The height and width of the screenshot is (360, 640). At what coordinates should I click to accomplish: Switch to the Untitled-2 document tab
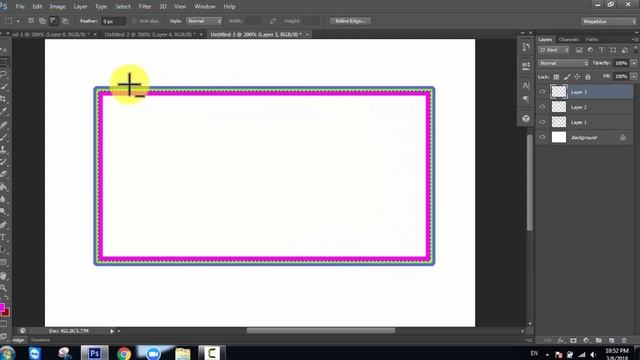(x=150, y=34)
